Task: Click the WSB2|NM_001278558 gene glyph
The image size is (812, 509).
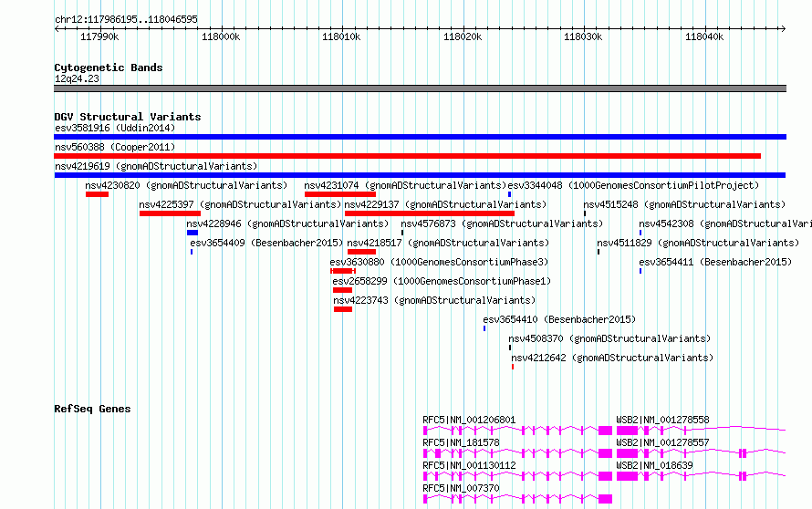Action: pyautogui.click(x=701, y=431)
